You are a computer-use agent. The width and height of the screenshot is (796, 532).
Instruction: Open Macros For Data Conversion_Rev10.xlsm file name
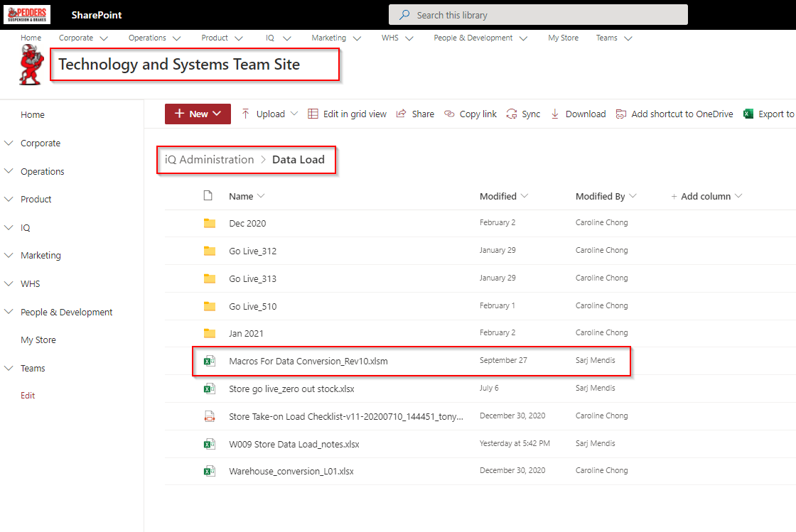pyautogui.click(x=308, y=361)
